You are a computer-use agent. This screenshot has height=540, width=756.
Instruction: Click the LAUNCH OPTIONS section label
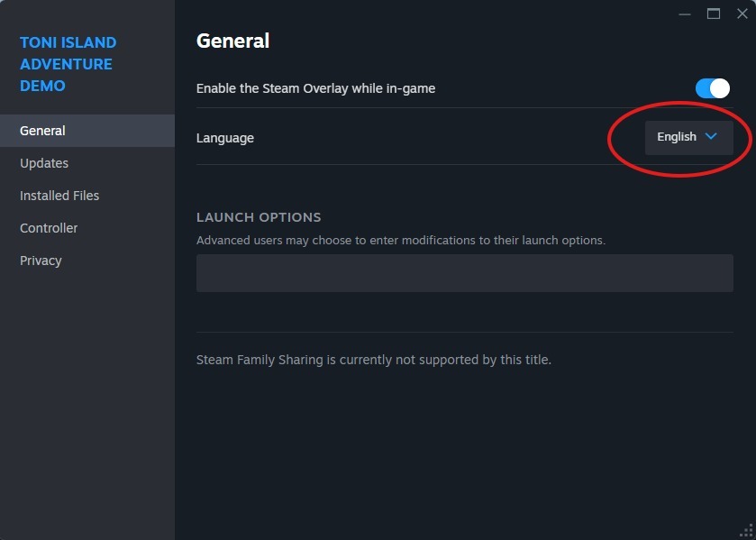pos(259,217)
